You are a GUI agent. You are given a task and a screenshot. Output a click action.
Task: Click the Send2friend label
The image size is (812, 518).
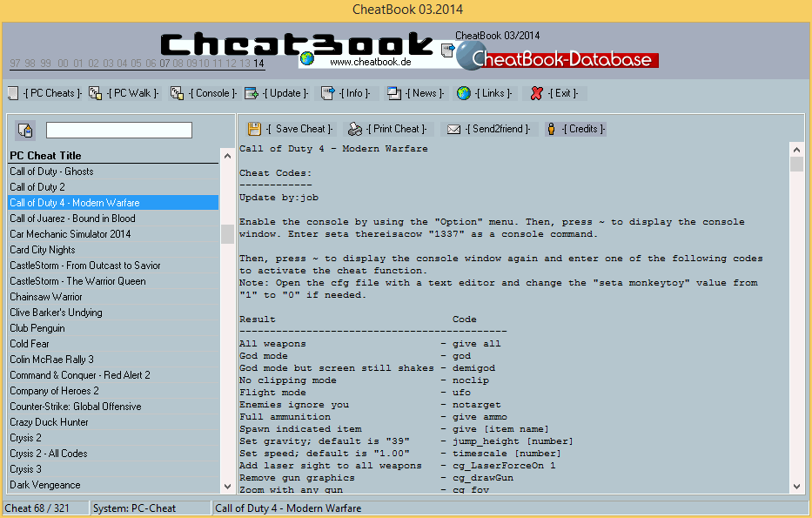498,129
